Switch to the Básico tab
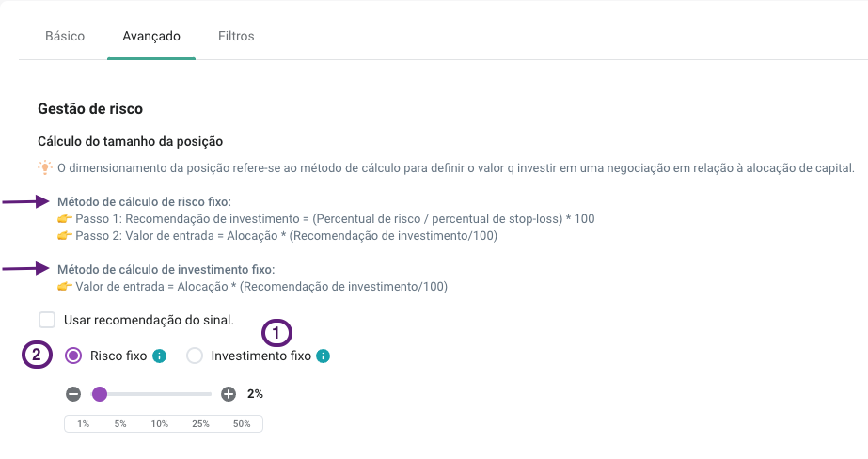Viewport: 868px width, 459px height. pos(65,36)
